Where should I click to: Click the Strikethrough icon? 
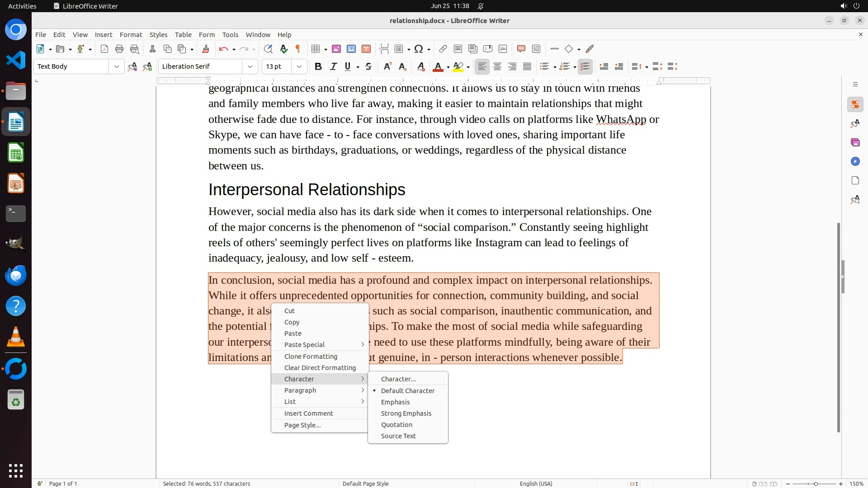click(368, 67)
